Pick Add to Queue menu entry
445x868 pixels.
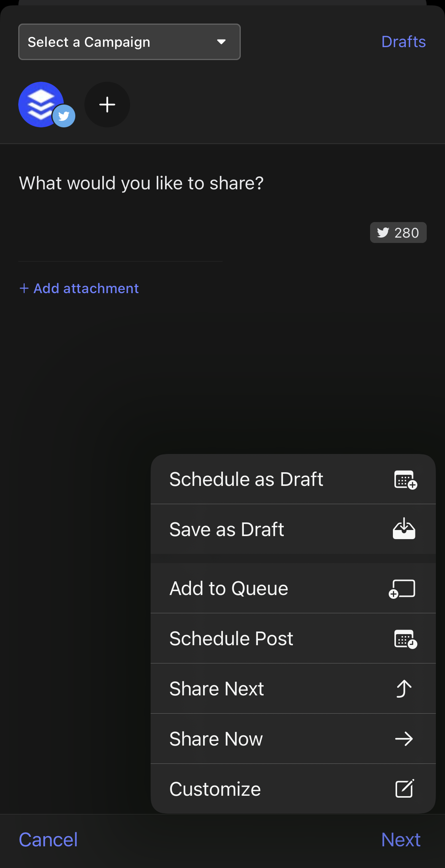click(x=229, y=589)
